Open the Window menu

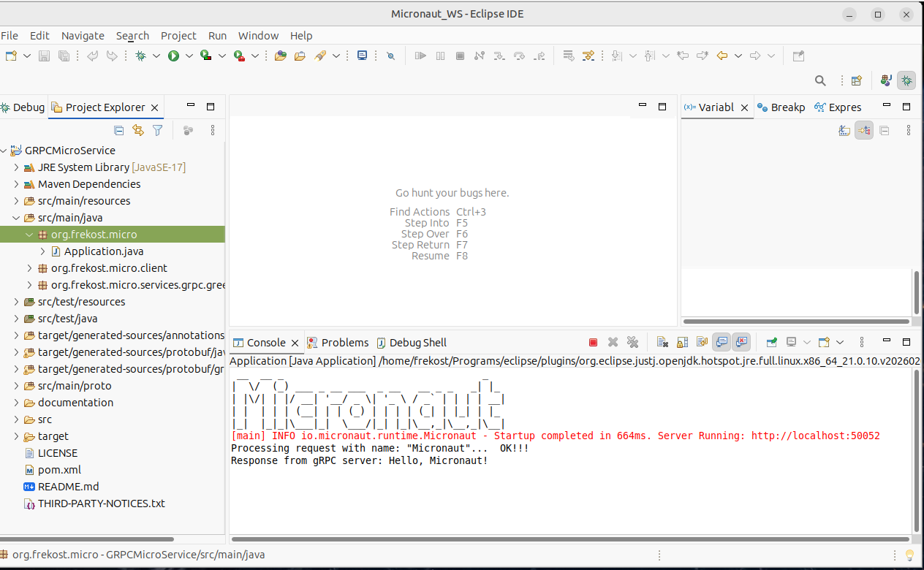tap(258, 35)
